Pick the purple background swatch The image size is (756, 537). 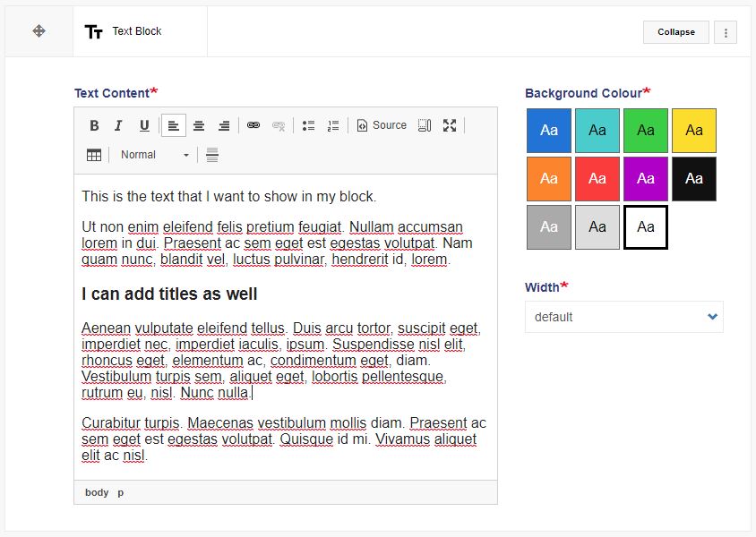646,179
